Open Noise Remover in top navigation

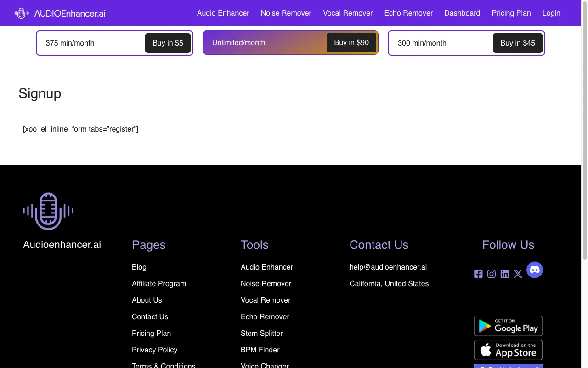click(x=286, y=13)
